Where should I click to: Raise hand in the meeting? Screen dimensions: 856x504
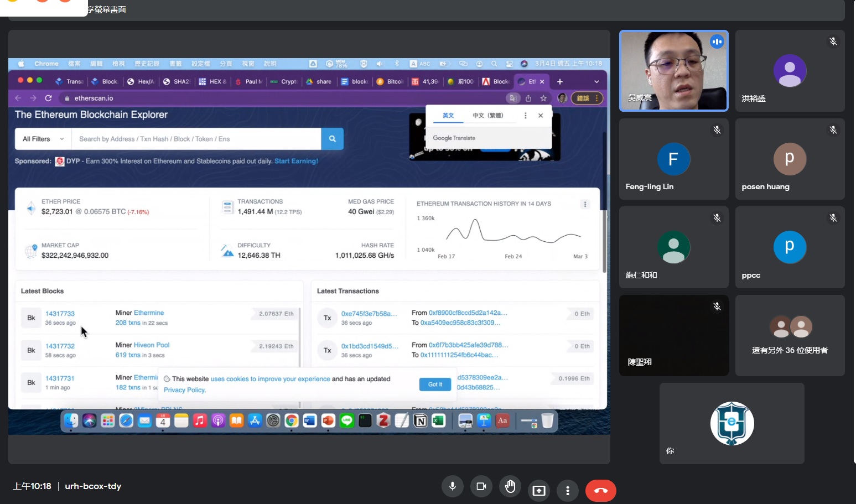510,486
